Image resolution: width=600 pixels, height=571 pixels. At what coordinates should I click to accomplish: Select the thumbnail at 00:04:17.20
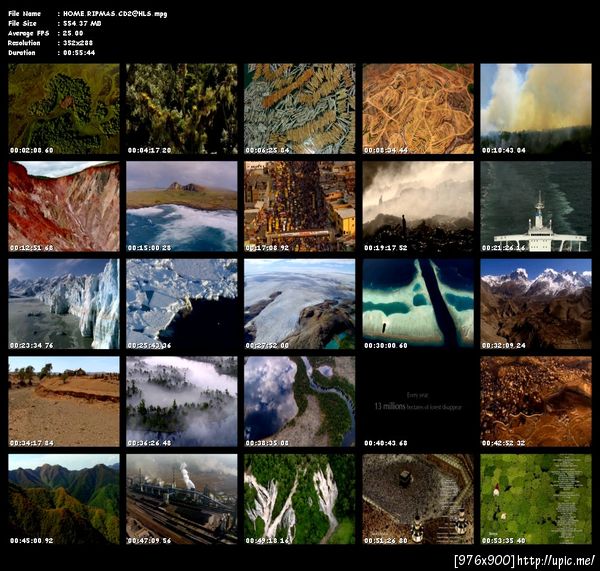click(x=182, y=109)
